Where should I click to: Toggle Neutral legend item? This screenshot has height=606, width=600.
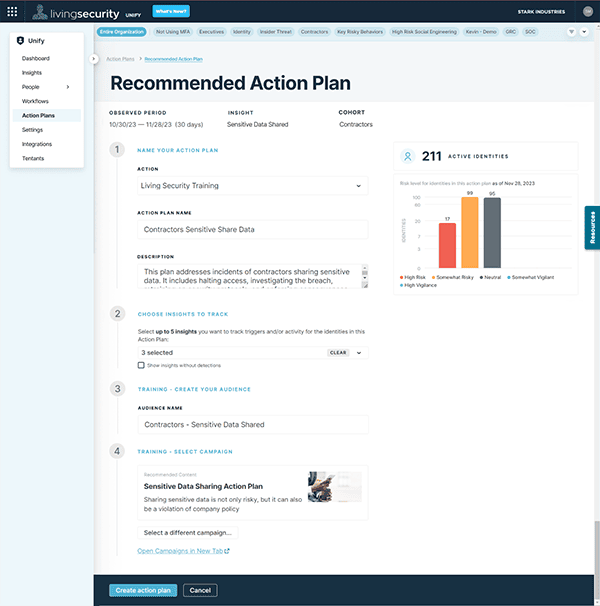[490, 277]
